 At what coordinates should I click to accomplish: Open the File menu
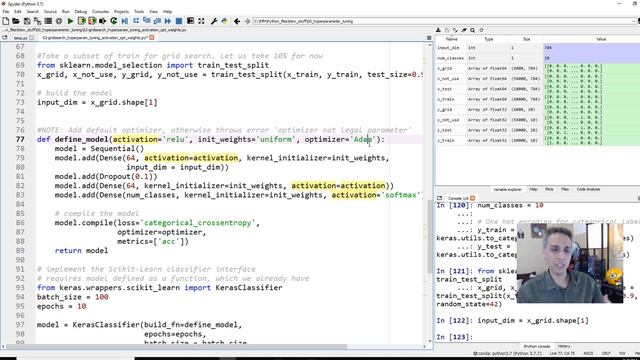click(6, 11)
